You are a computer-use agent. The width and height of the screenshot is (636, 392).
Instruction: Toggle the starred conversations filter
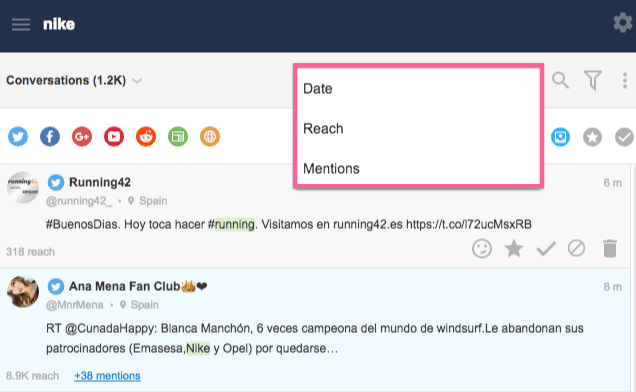point(593,137)
